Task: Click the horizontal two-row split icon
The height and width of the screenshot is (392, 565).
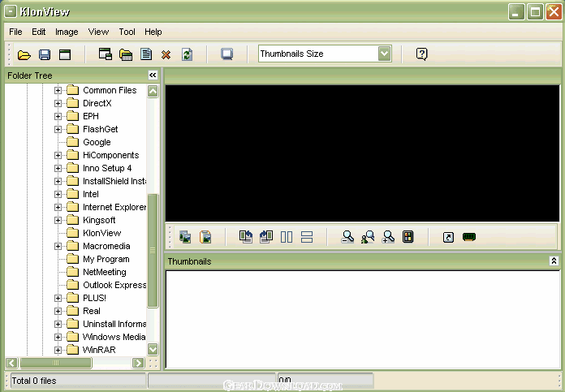Action: coord(307,237)
